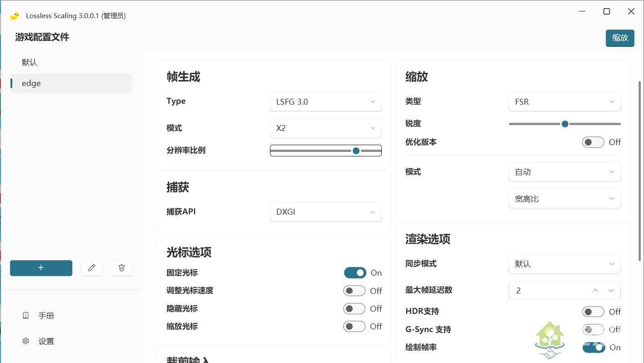Select the edge profile
The height and width of the screenshot is (363, 644).
click(71, 83)
